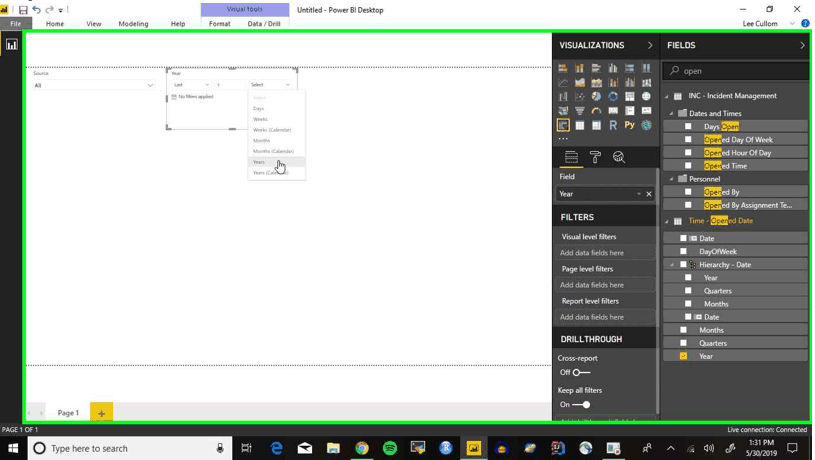Collapse the Fields pane chevron
This screenshot has width=815, height=460.
pos(802,45)
